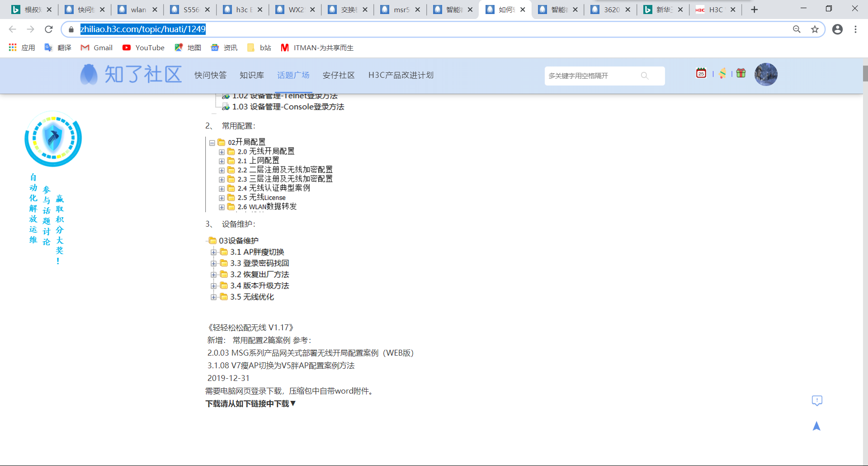Expand the 3.5 无线优化 folder
This screenshot has height=466, width=868.
[x=213, y=297]
